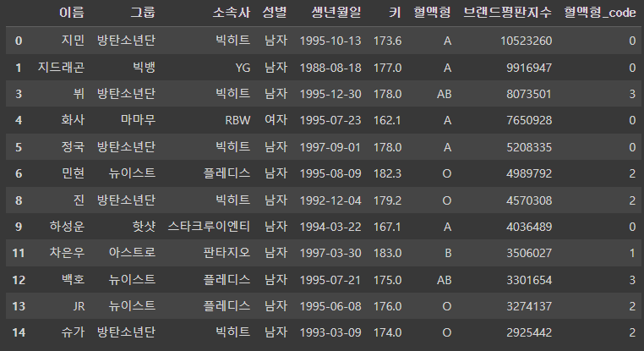
Task: Select the name cell 진
Action: pos(79,200)
